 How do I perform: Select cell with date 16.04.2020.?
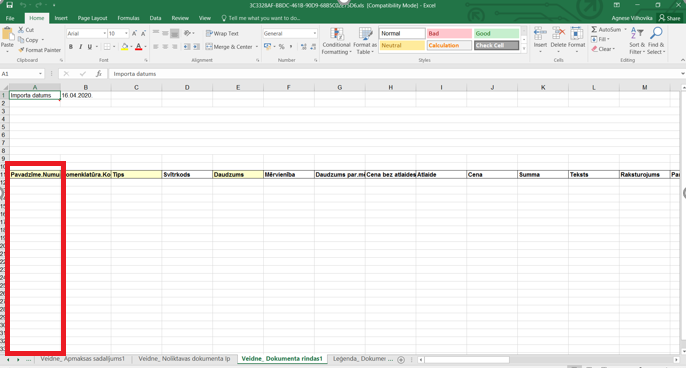[86, 95]
